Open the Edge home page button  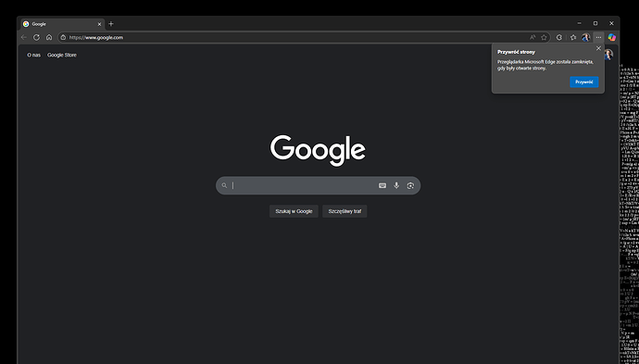point(49,37)
